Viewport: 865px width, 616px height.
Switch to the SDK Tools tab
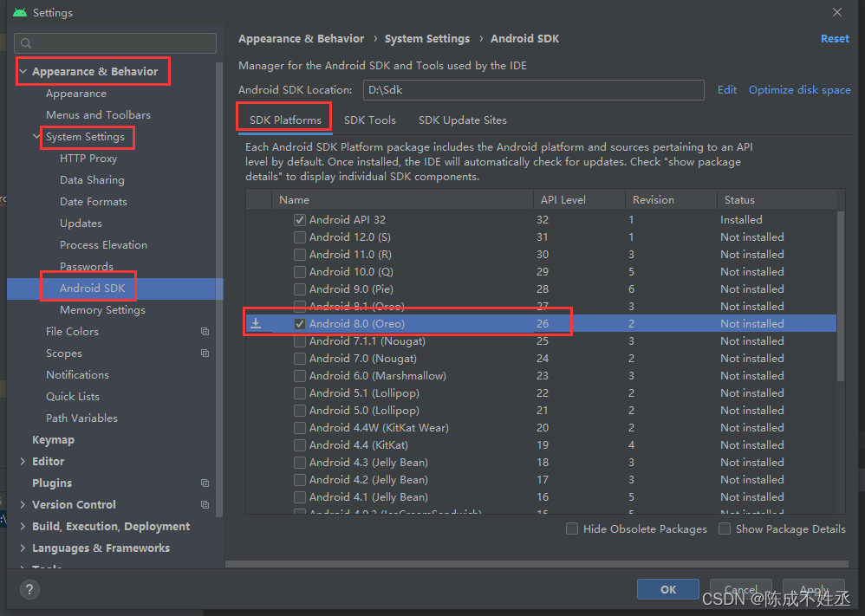pyautogui.click(x=369, y=120)
